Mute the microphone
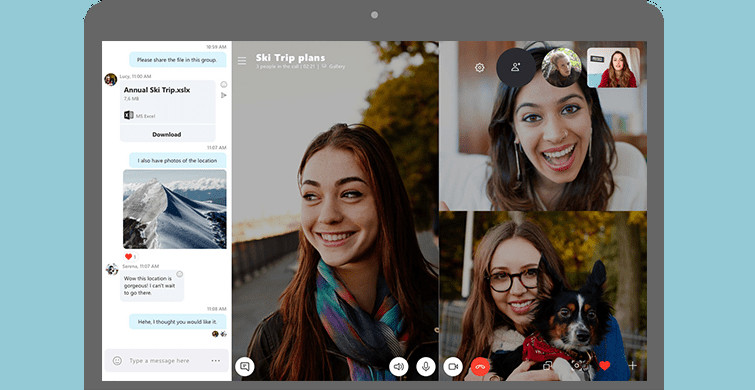Screen dimensions: 755x390 tap(426, 366)
